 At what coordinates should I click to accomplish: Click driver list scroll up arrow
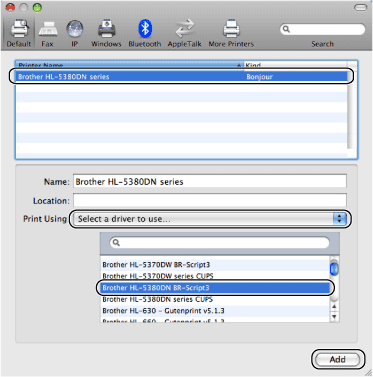click(334, 306)
